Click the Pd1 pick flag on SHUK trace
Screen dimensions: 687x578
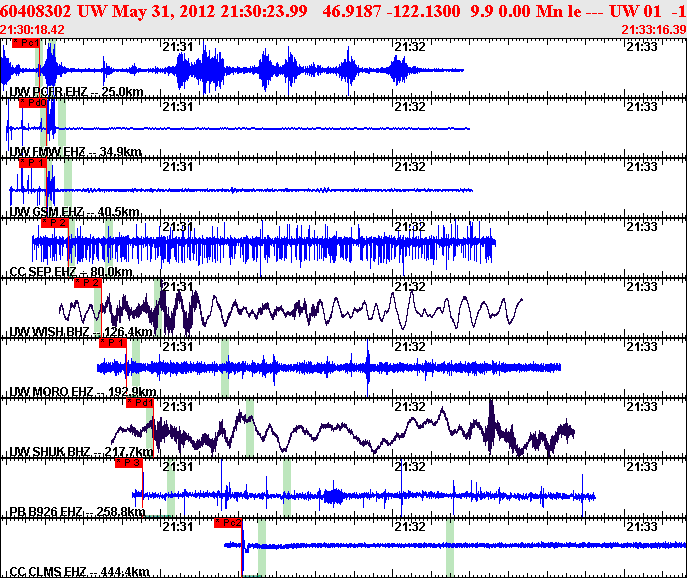(x=140, y=403)
